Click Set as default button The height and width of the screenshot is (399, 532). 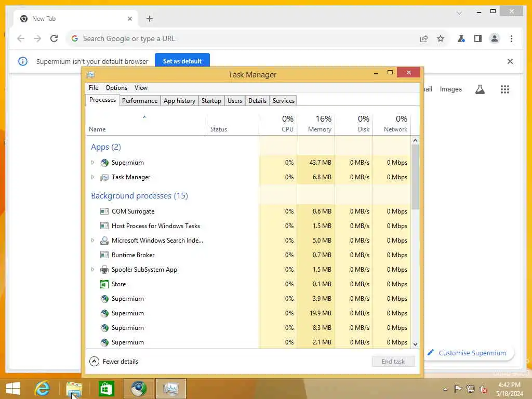(182, 61)
